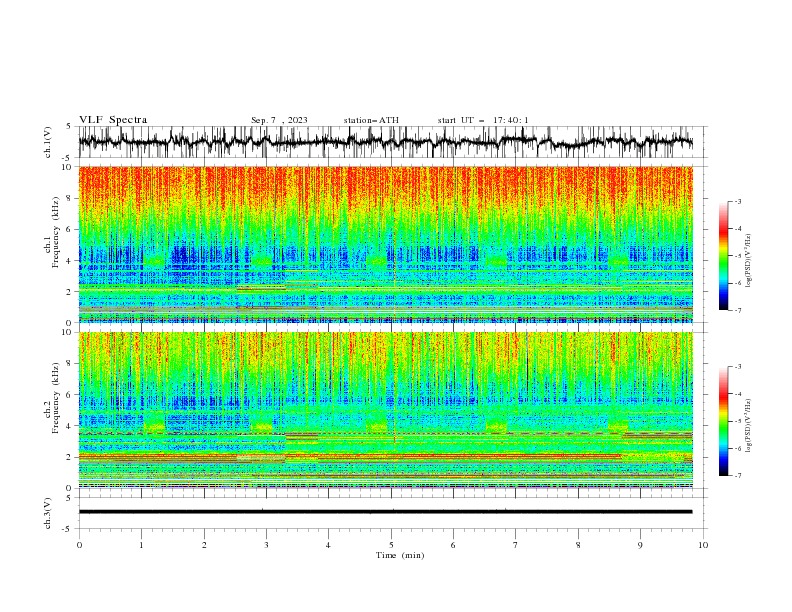
Task: Click the time axis tick label '10'
Action: tap(703, 545)
